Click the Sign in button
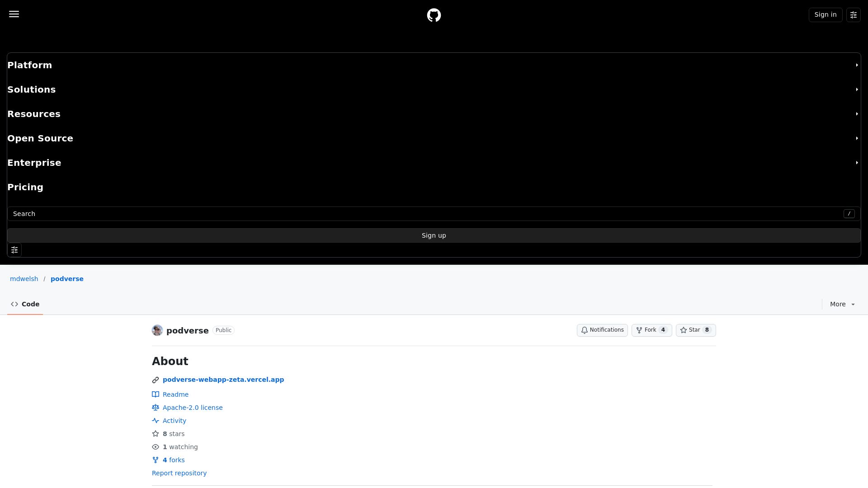Viewport: 868px width, 488px height. click(x=826, y=15)
